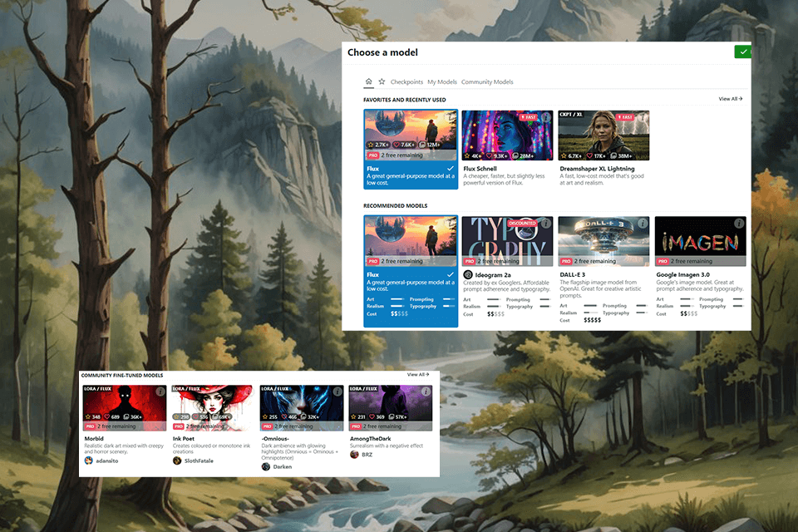Select the Google Imagen 3.0 thumbnail
Image resolution: width=798 pixels, height=532 pixels.
(700, 241)
